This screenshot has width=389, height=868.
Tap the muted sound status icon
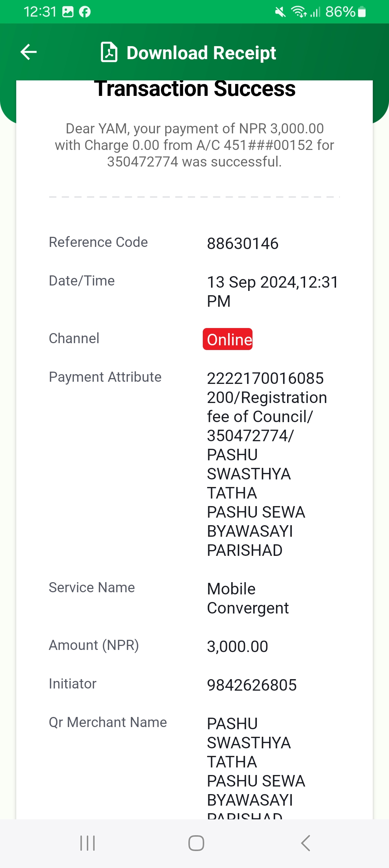(280, 12)
